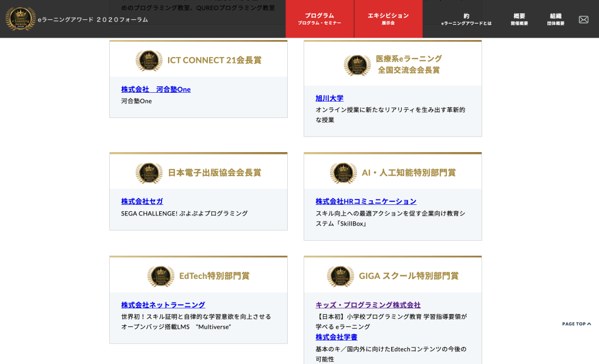This screenshot has height=364, width=599.
Task: Click the スキル向上への最適アクション SkillBox description
Action: click(x=391, y=218)
